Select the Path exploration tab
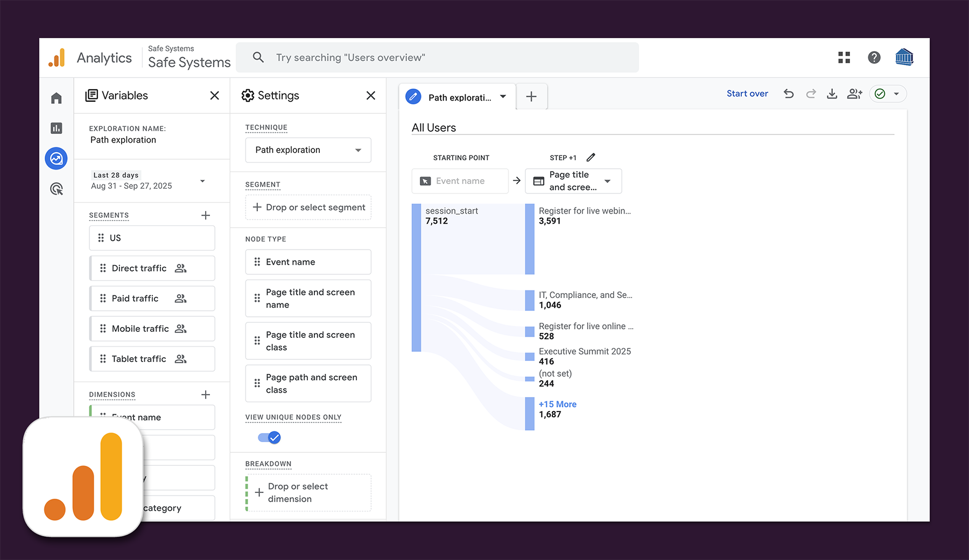This screenshot has width=969, height=560. [458, 97]
